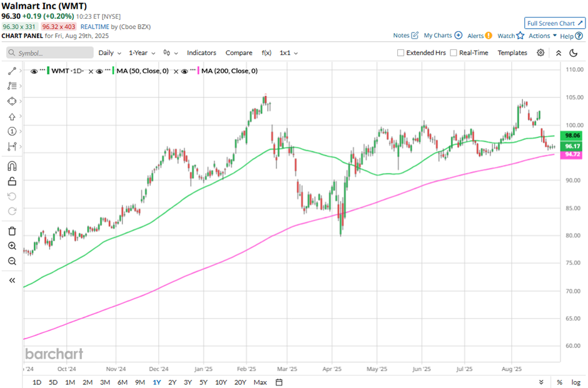Toggle log scale
The image size is (588, 388).
[575, 382]
